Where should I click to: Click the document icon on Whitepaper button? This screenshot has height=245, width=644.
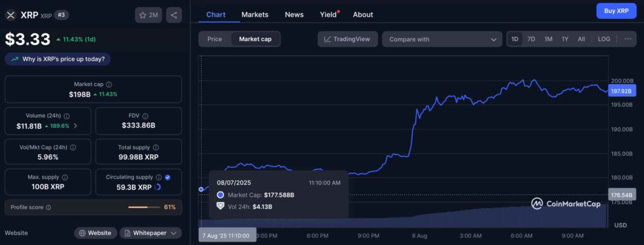[126, 233]
